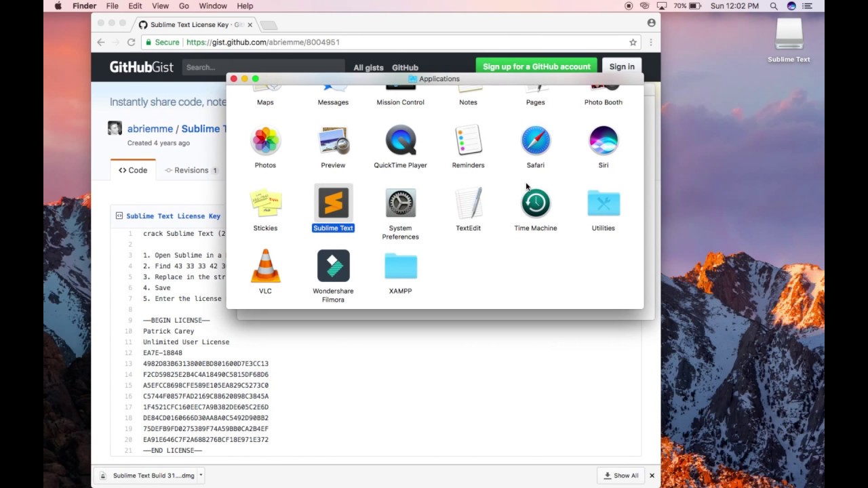
Task: Expand the downloaded dmg file options arrow
Action: pos(201,476)
